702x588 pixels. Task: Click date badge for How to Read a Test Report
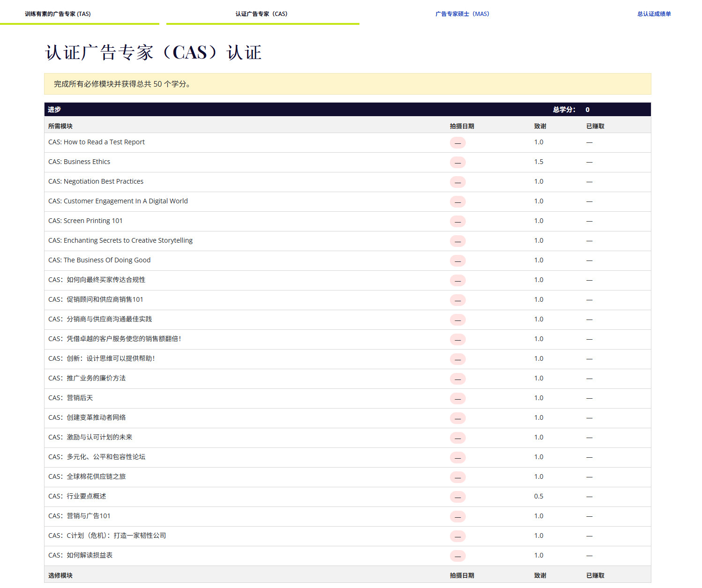[x=457, y=143]
